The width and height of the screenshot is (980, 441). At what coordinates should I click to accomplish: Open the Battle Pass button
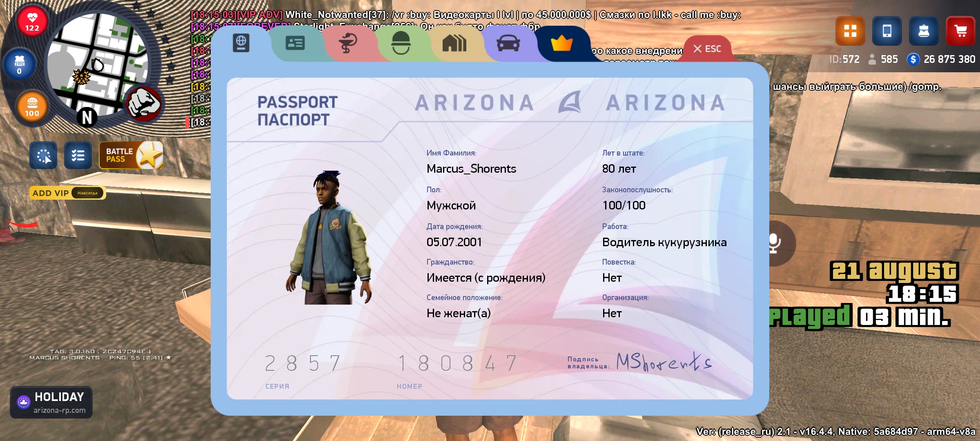(131, 155)
